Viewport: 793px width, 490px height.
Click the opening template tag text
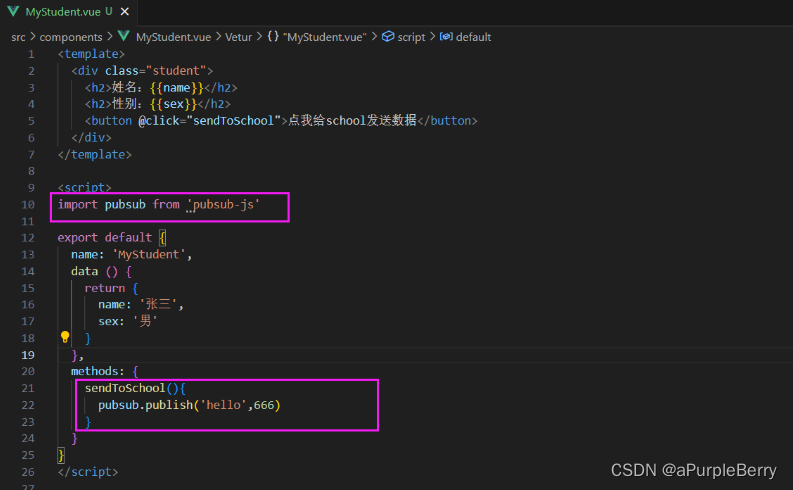coord(91,54)
